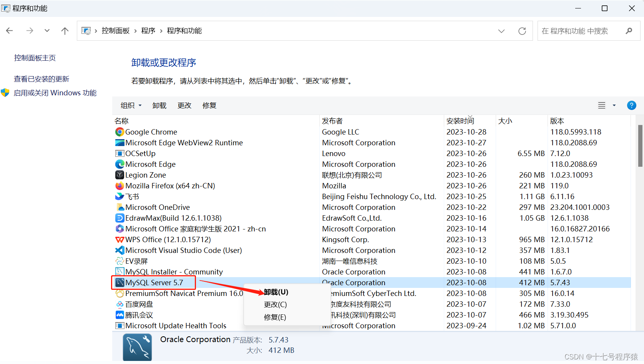Expand the chevron after 控制面板 breadcrumb

(136, 31)
